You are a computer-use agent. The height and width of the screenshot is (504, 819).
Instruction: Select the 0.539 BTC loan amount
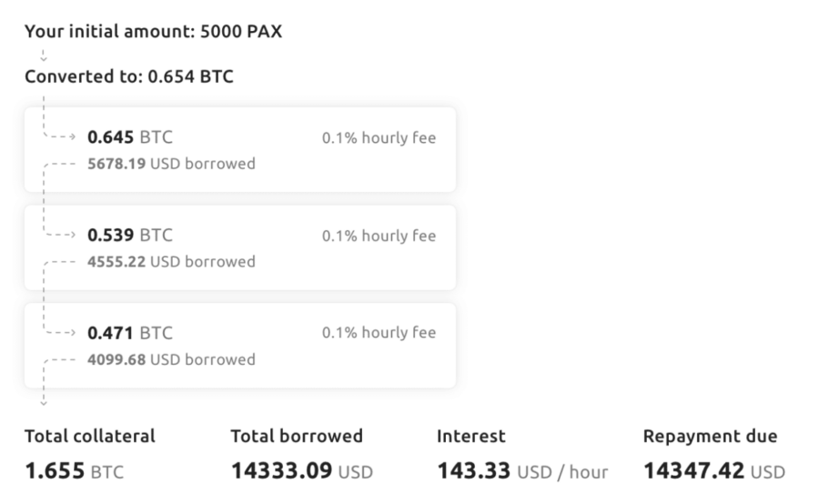(x=129, y=237)
